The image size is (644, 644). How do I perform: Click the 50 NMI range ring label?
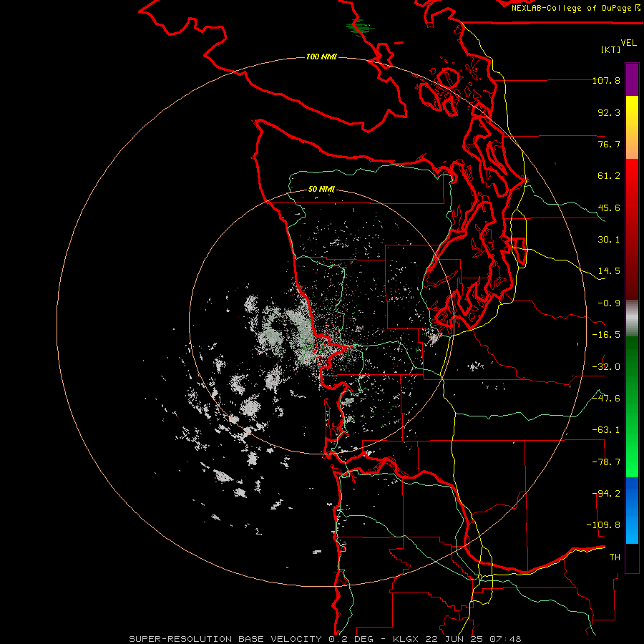[x=321, y=190]
